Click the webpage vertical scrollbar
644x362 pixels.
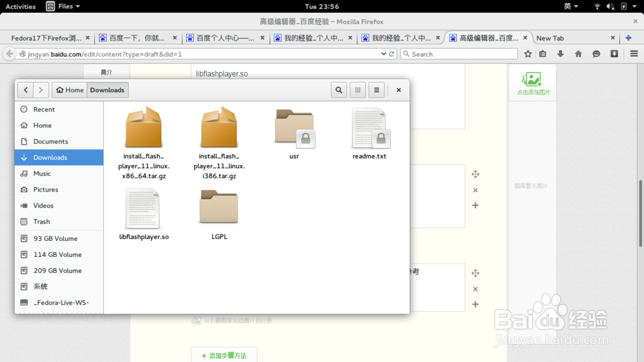pos(640,213)
